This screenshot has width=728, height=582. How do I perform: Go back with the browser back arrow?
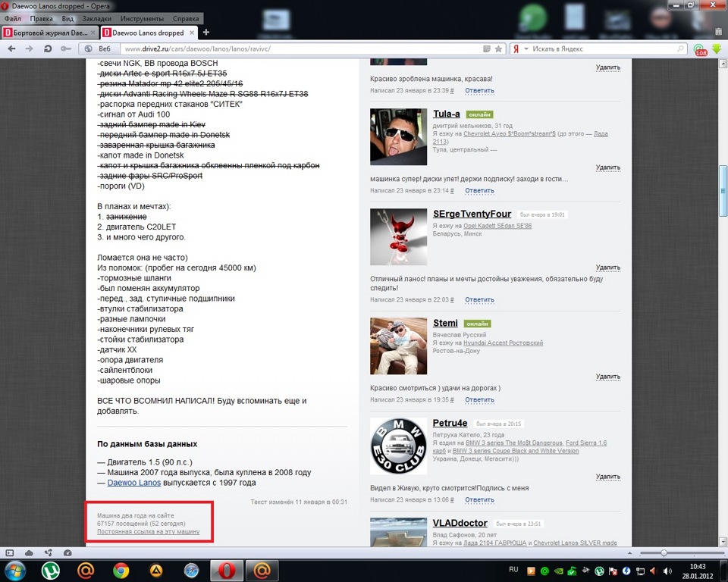click(11, 48)
